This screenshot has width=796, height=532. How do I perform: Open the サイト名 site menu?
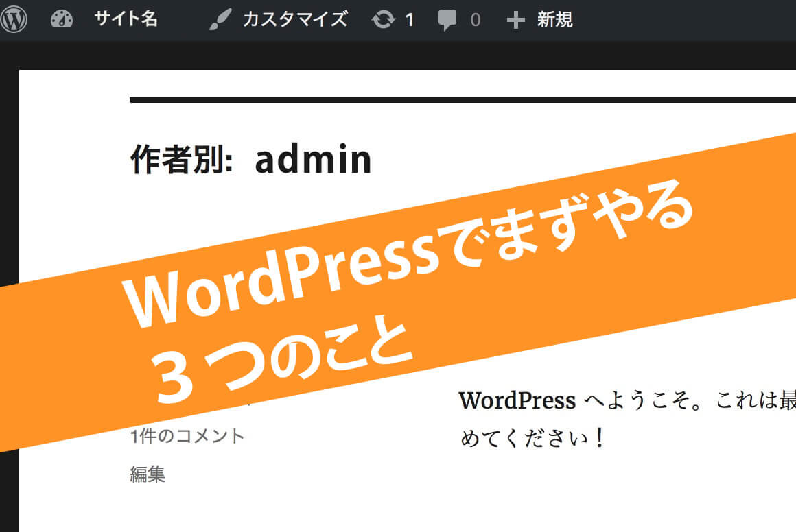click(x=126, y=19)
